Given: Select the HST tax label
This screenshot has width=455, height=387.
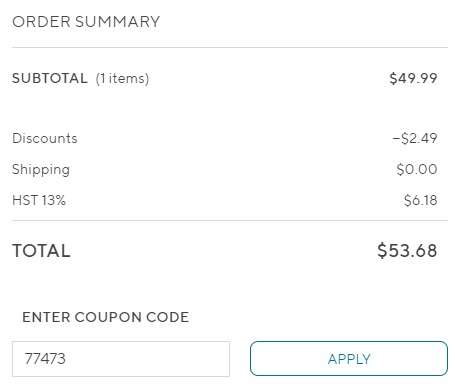Looking at the screenshot, I should coord(25,200).
